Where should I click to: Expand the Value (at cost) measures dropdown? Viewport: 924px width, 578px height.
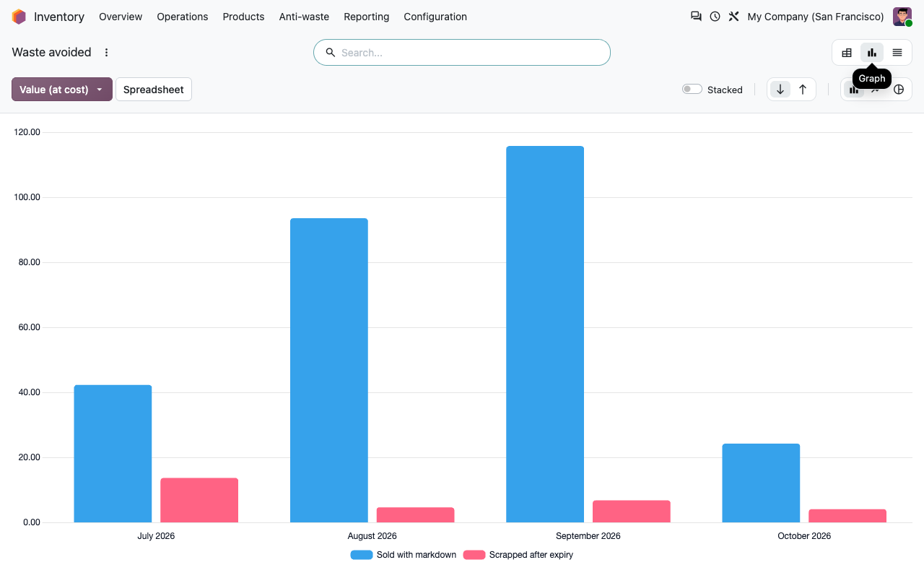[62, 90]
